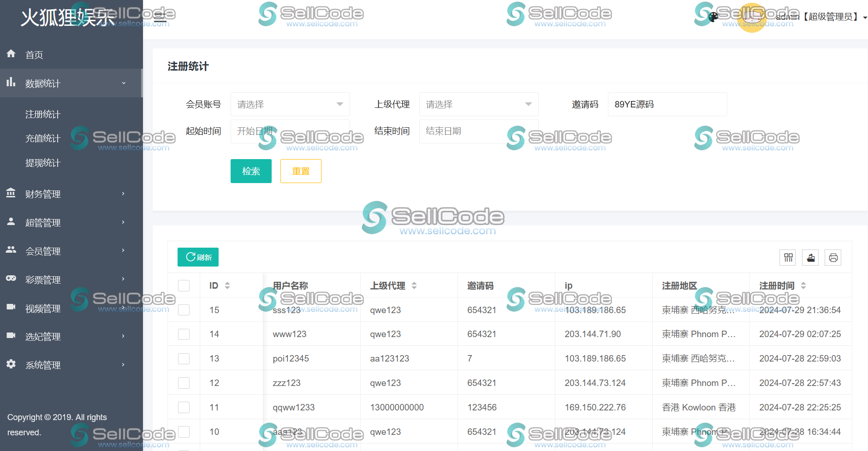Screen dimensions: 868x451
Task: Click the 开始日期 date field
Action: pyautogui.click(x=290, y=131)
